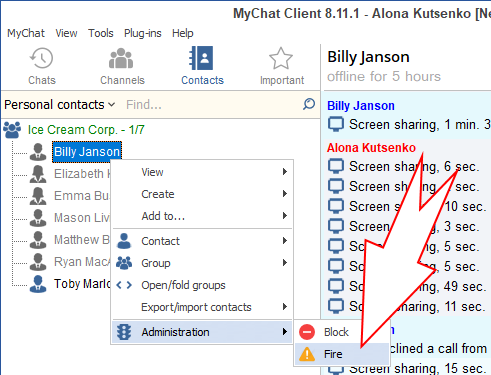491x375 pixels.
Task: Click the Ice Cream Corp. group icon
Action: point(12,130)
